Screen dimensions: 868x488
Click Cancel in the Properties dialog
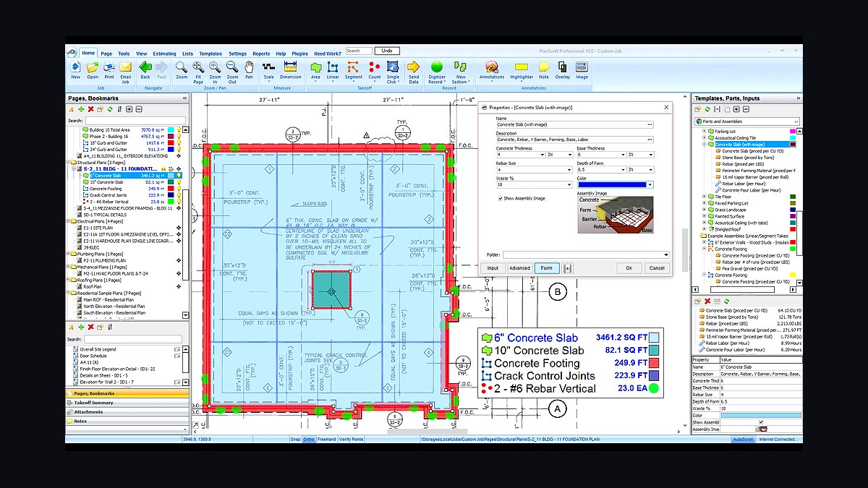[x=657, y=268]
